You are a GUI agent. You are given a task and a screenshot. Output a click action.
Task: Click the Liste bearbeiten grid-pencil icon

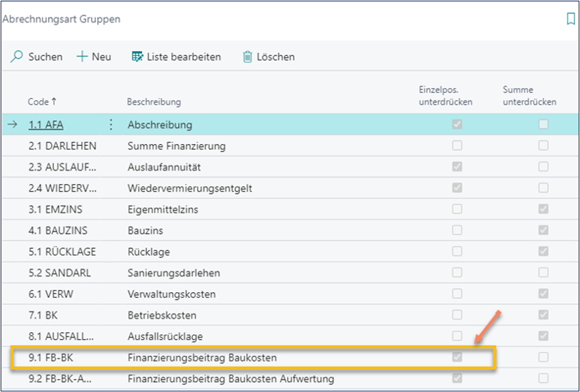[137, 57]
